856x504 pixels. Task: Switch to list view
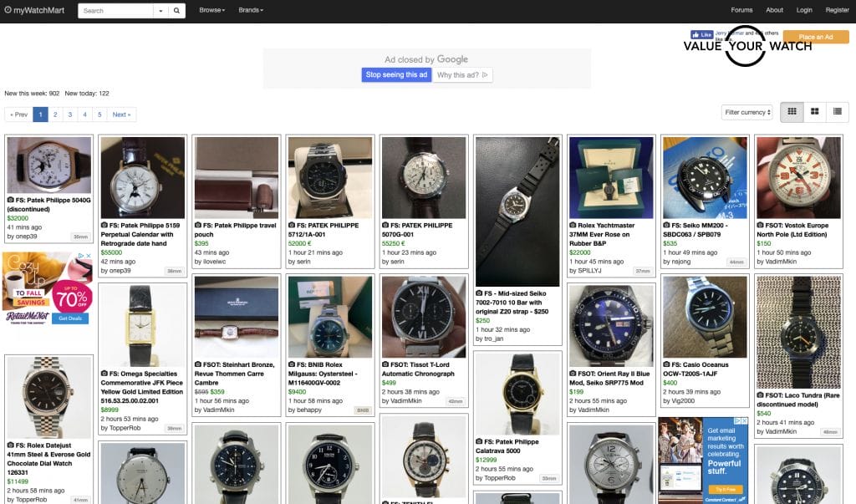(837, 112)
